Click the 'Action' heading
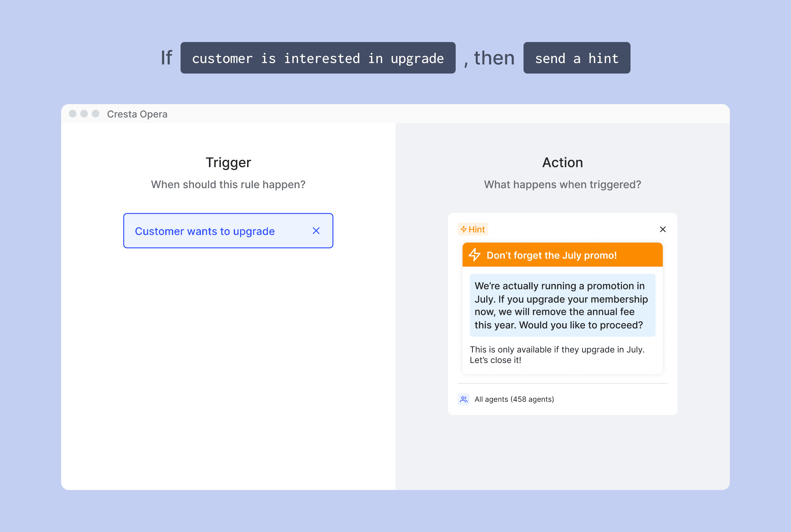 tap(563, 162)
